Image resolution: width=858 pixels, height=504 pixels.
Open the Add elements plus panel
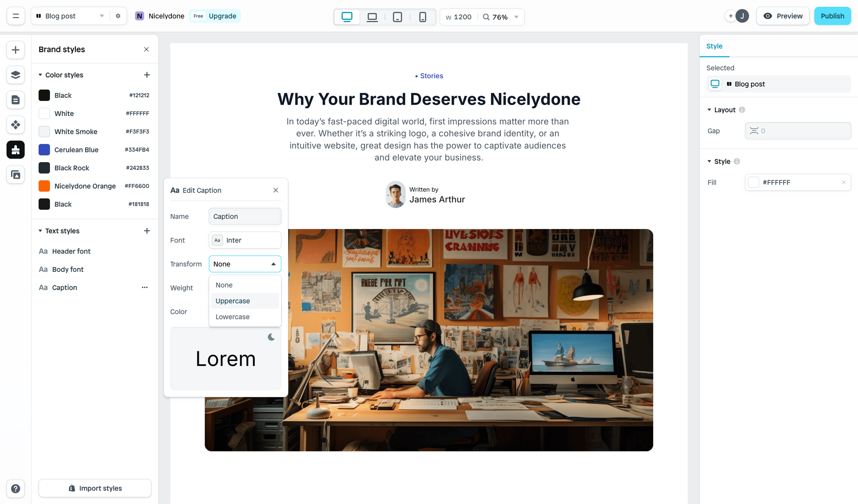15,50
